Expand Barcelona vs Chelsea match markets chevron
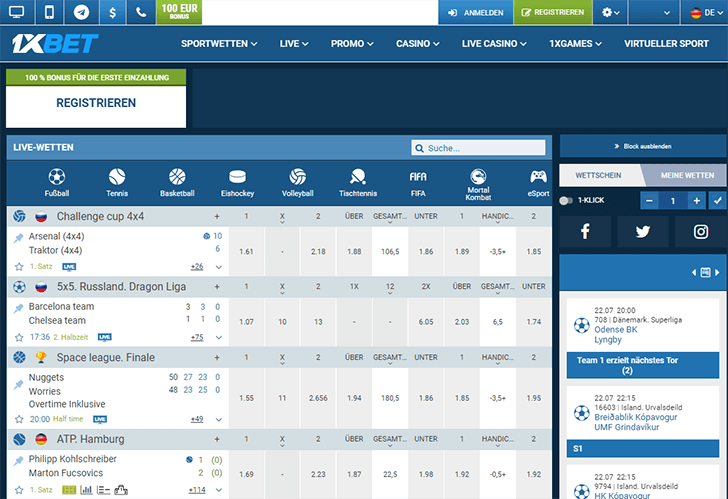The height and width of the screenshot is (499, 728). (x=219, y=337)
